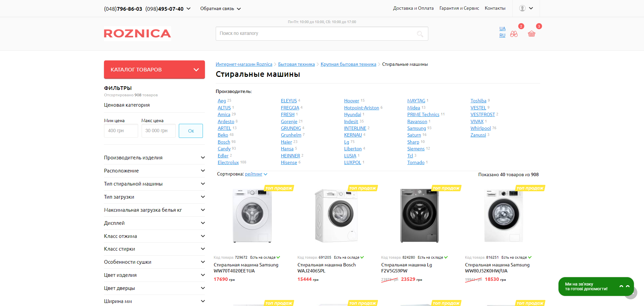Image resolution: width=644 pixels, height=306 pixels.
Task: Filter by Zanussi manufacturer
Action: 478,135
